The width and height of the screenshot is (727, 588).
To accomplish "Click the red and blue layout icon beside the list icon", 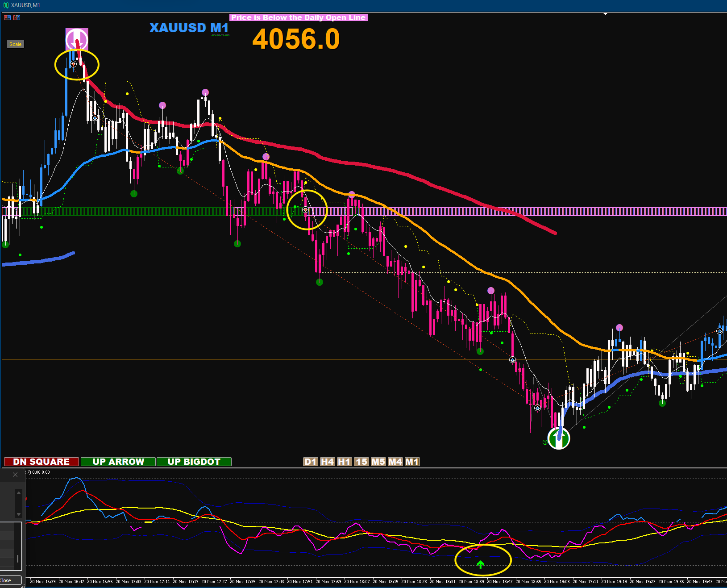I will [17, 18].
